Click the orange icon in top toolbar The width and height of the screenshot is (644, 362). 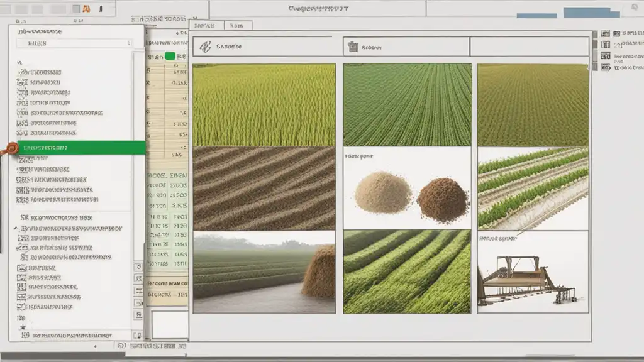pyautogui.click(x=86, y=9)
